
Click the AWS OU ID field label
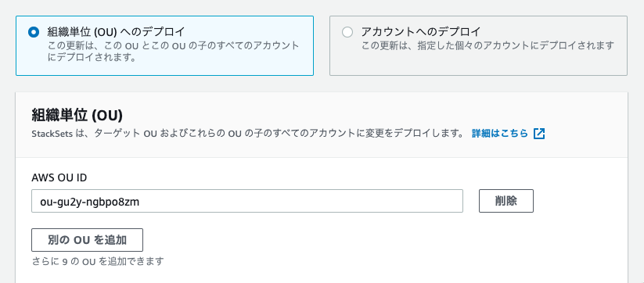[59, 177]
